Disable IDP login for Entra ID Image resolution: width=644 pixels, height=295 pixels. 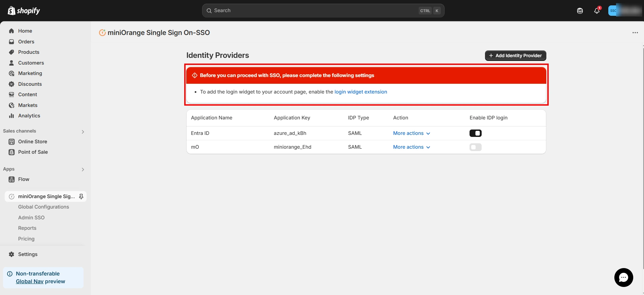[x=476, y=133]
